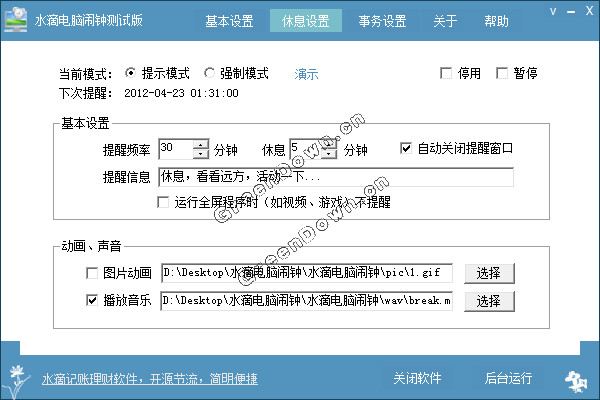The height and width of the screenshot is (400, 600).
Task: Click the 1.gif picture path field
Action: [307, 273]
